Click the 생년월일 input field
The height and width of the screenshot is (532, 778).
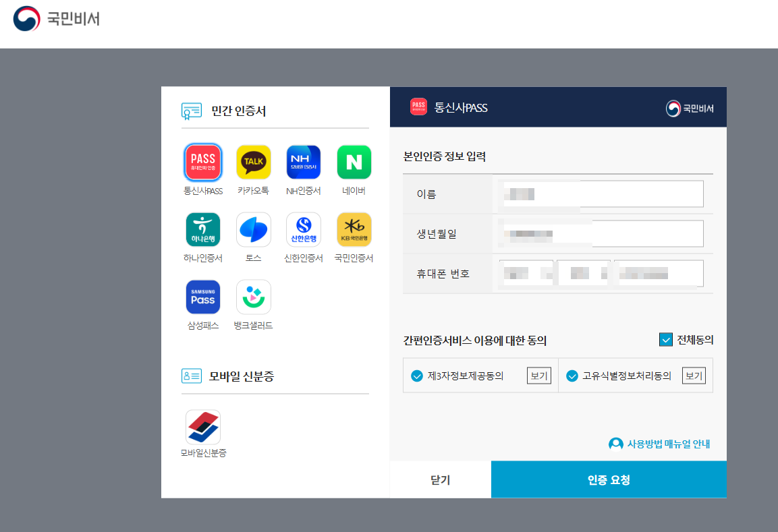(x=601, y=233)
